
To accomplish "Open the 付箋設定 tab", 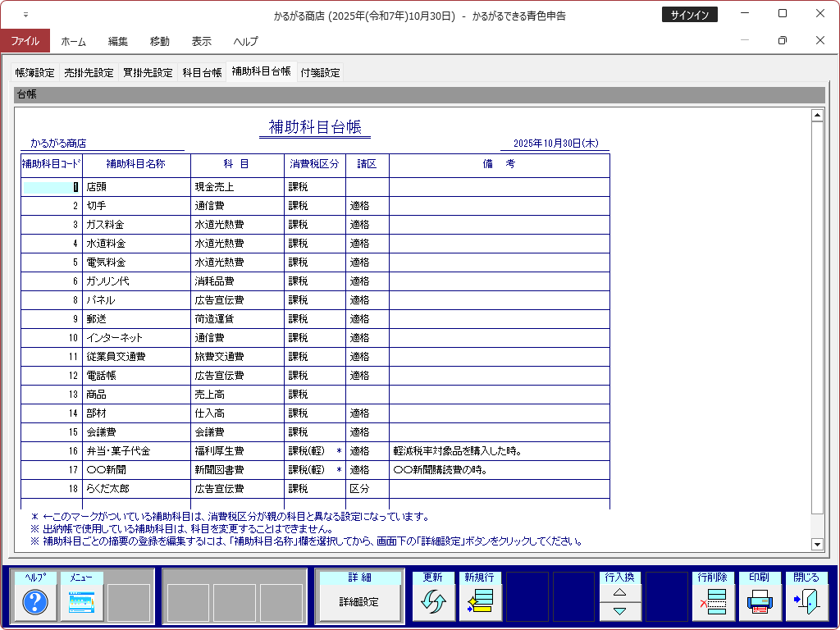I will pyautogui.click(x=320, y=72).
